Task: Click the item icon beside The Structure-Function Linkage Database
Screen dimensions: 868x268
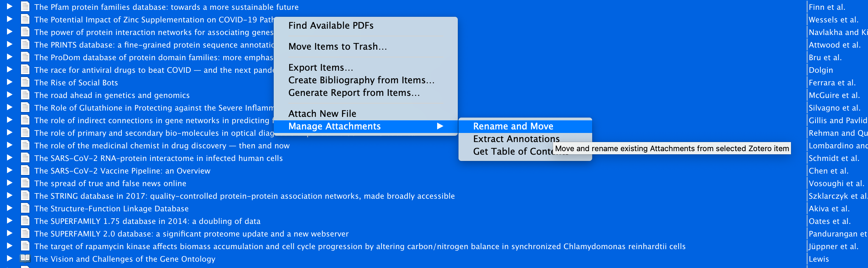Action: [25, 207]
